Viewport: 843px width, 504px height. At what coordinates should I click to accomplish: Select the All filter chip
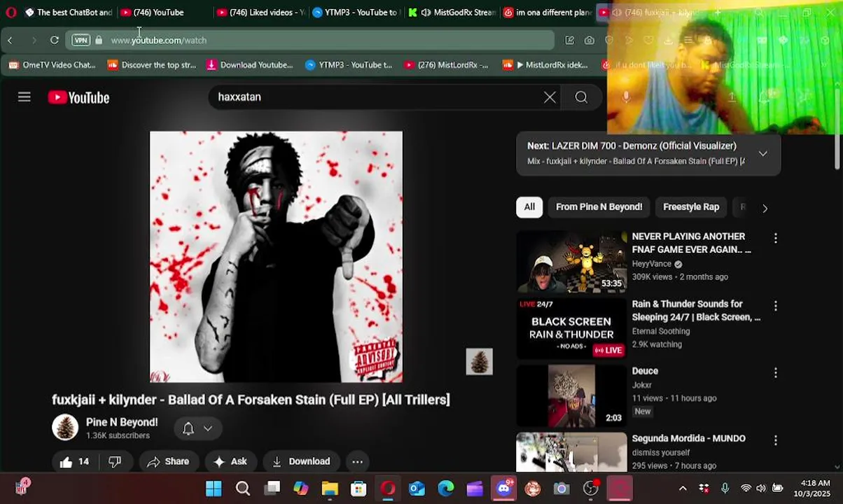(529, 207)
